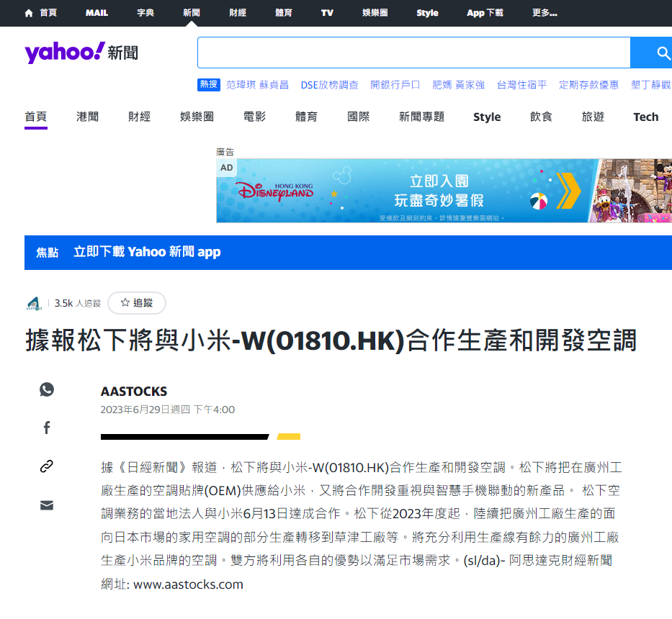Share article by email icon
This screenshot has height=619, width=672.
47,505
